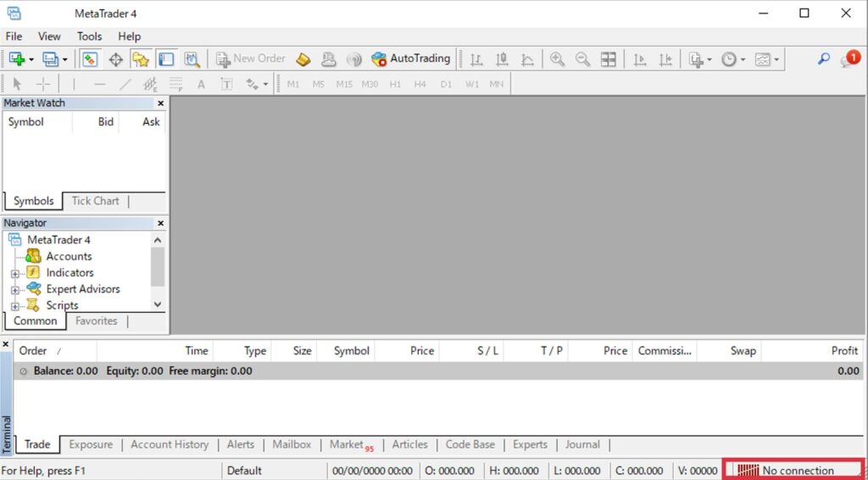Switch to the Favorites tab in Navigator

pyautogui.click(x=97, y=321)
